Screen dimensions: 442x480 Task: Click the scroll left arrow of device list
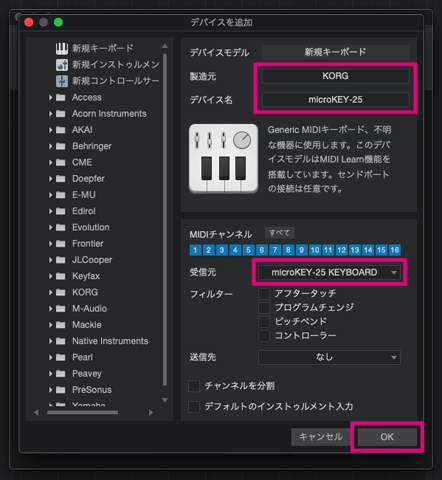tap(36, 413)
